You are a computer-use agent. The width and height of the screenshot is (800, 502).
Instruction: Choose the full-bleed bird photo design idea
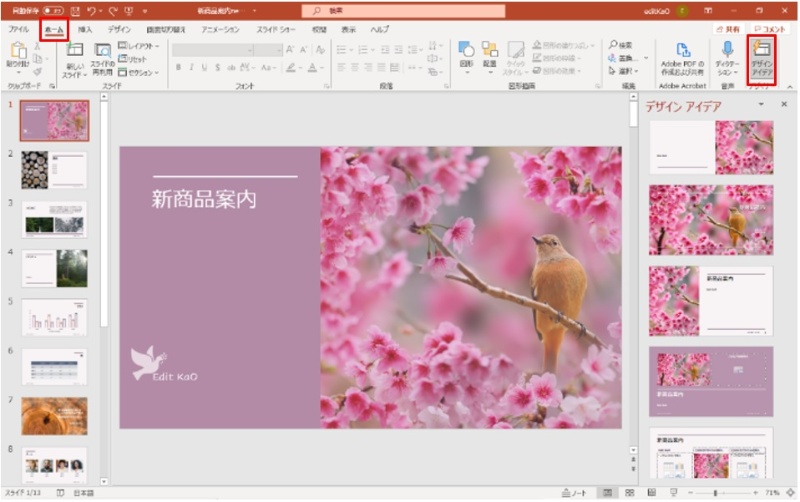click(711, 220)
